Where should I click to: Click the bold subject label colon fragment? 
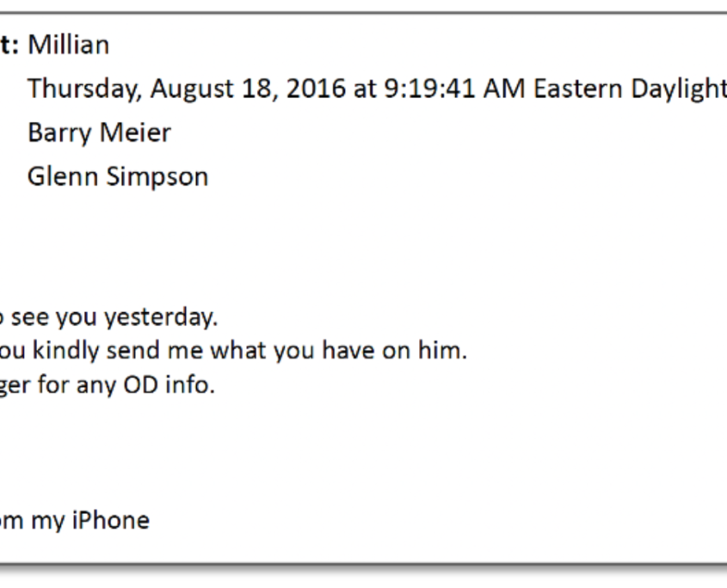pos(10,45)
